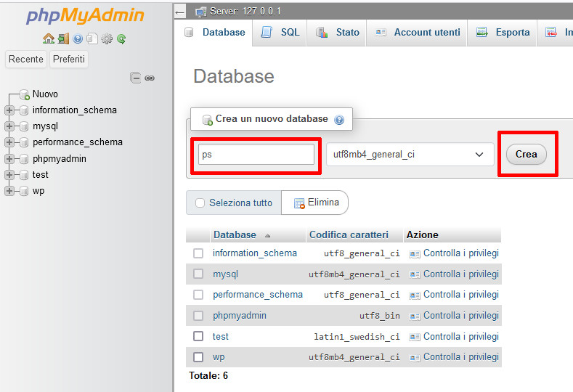Open phpmyadmin in the navigation tree
573x392 pixels.
(60, 159)
